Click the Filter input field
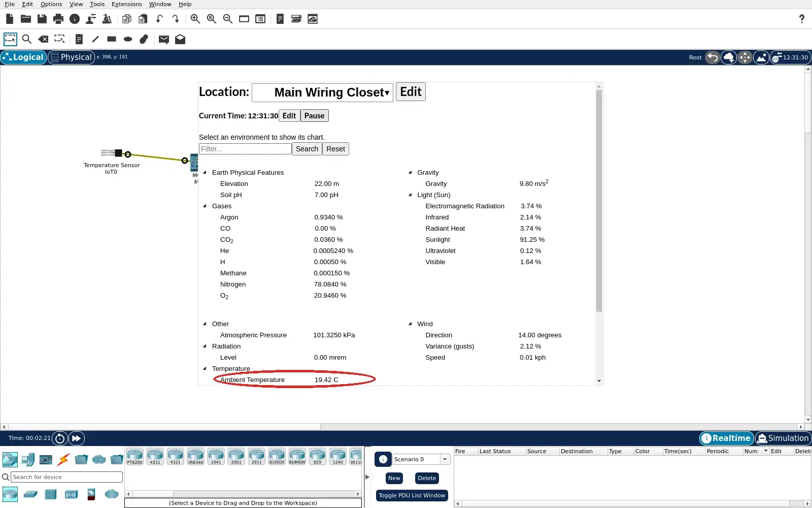The image size is (812, 508). tap(245, 149)
